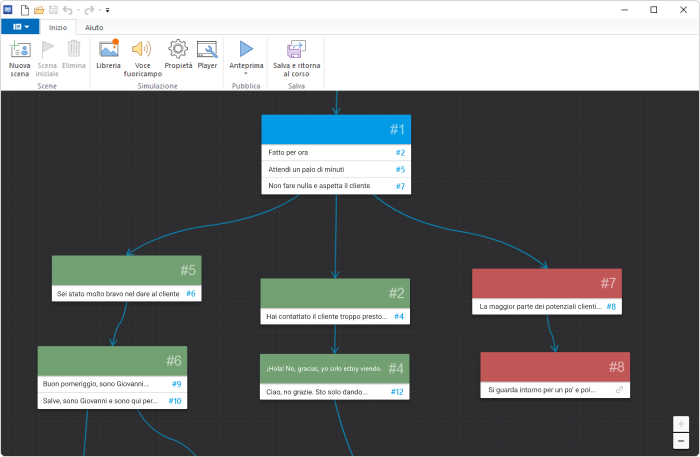Open quick access toolbar customization arrow
The width and height of the screenshot is (700, 457).
click(x=108, y=10)
